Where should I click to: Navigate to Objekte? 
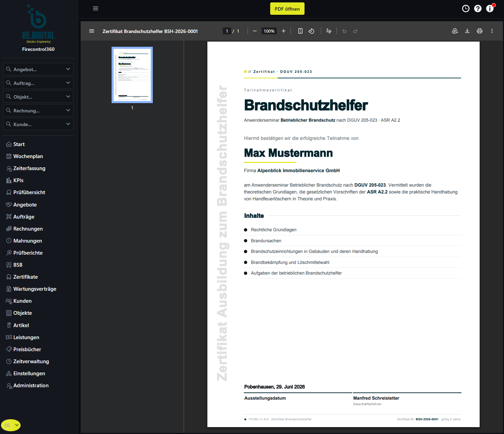pyautogui.click(x=23, y=313)
